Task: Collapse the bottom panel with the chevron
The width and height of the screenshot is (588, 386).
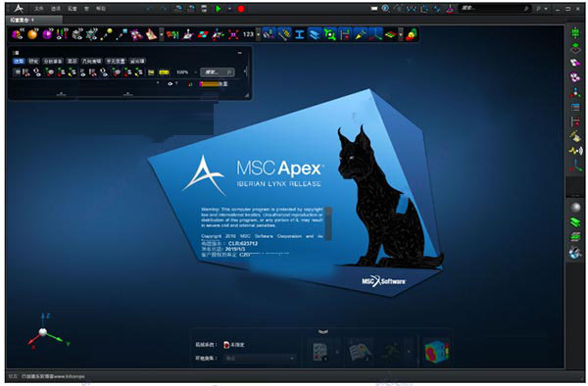Action: [323, 331]
